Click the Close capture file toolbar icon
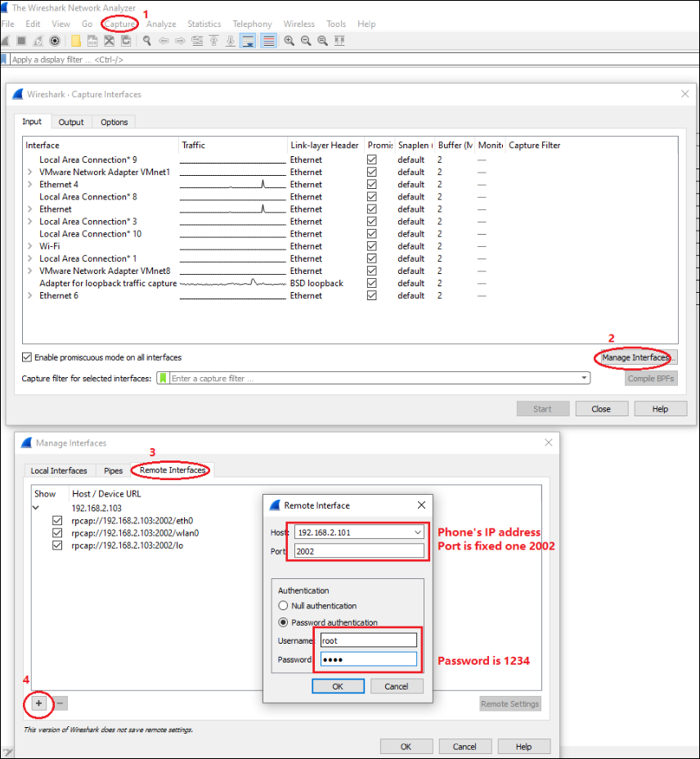The width and height of the screenshot is (700, 759). tap(110, 41)
